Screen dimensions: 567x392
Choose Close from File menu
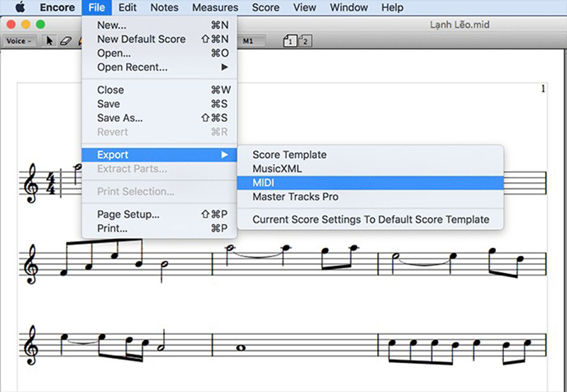[x=159, y=90]
